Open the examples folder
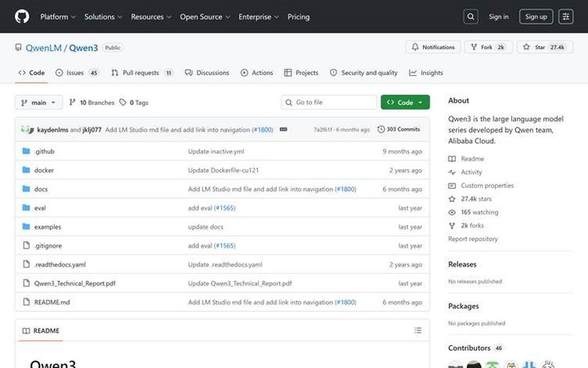The height and width of the screenshot is (368, 588). point(47,227)
